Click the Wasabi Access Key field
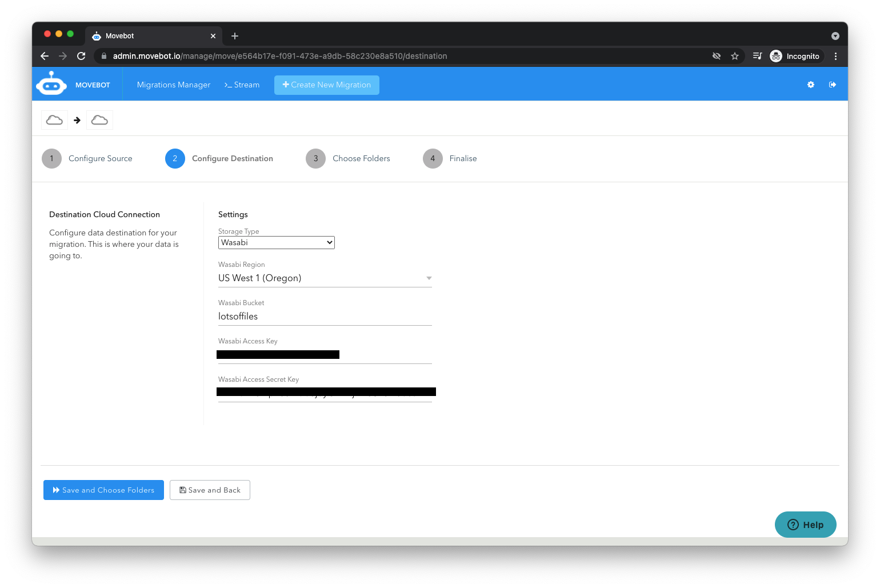Viewport: 880px width, 588px height. tap(325, 355)
